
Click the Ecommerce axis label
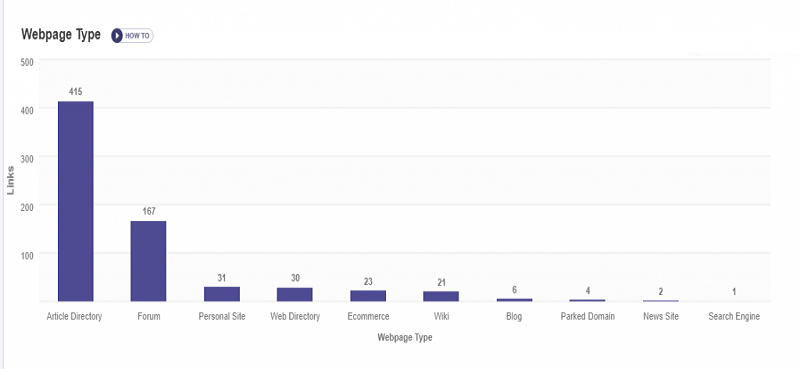368,316
